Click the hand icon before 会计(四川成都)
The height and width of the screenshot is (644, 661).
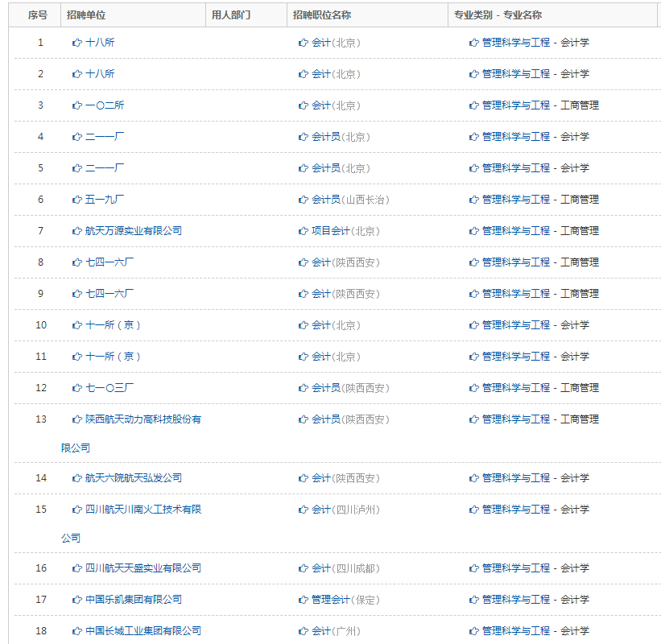tap(303, 568)
